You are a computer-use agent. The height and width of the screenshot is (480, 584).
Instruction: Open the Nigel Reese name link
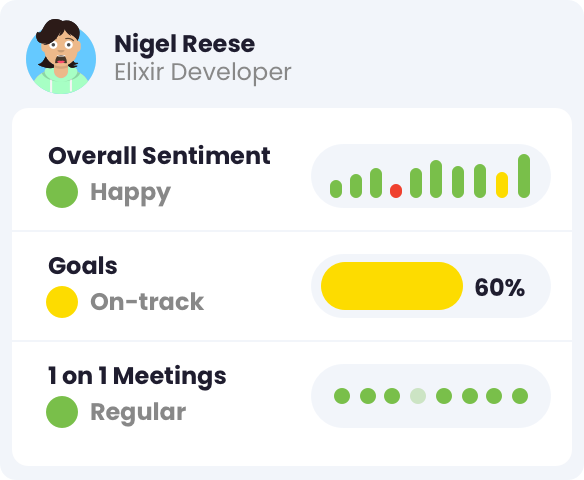pyautogui.click(x=184, y=45)
